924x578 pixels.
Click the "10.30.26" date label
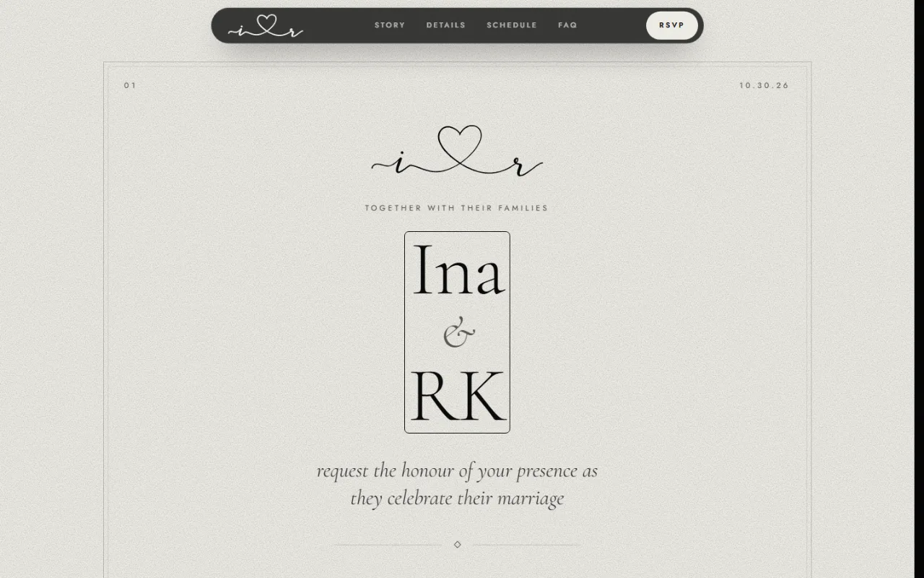pos(764,85)
